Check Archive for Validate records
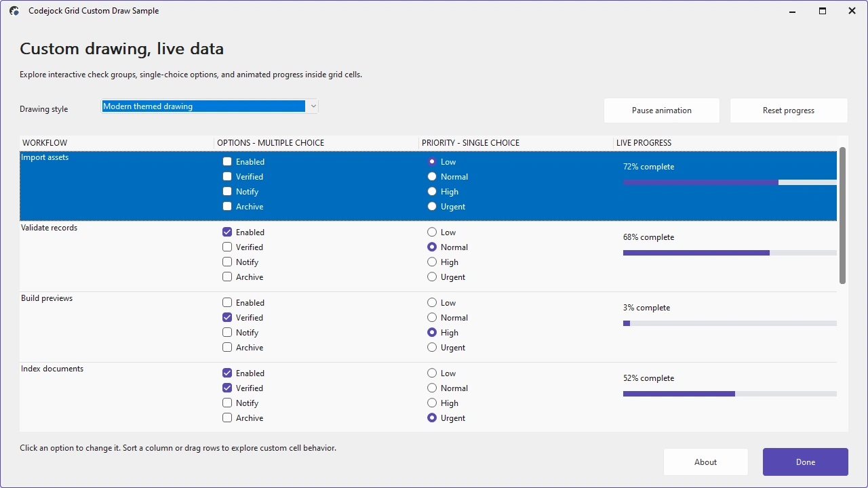The image size is (868, 488). point(227,277)
